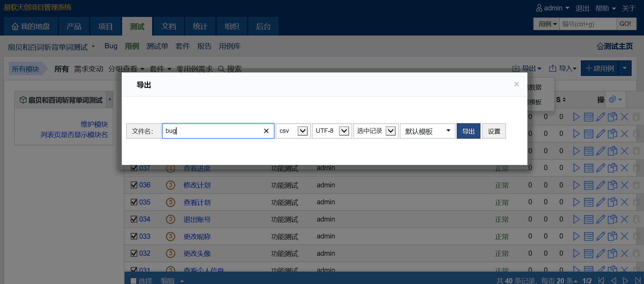This screenshot has height=284, width=644.
Task: Open the dropdown arrow beside 建用例
Action: pos(625,68)
